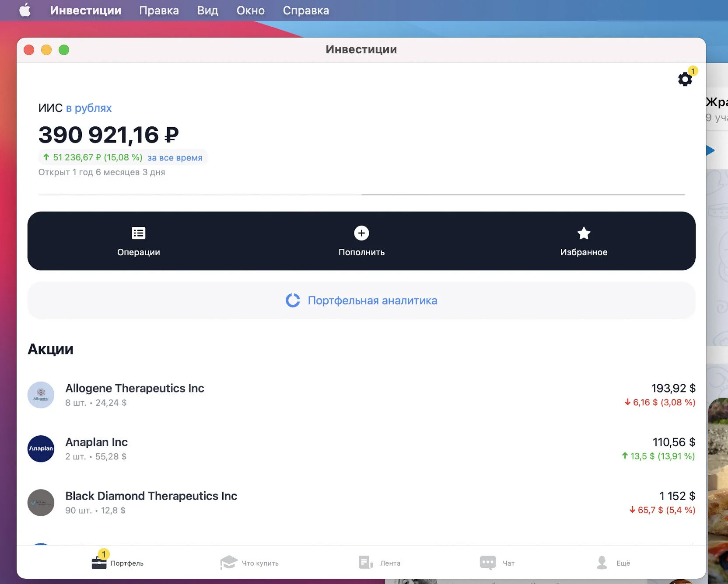Click the Allogene Therapeutics logo
Screen dimensions: 728x584
click(41, 395)
